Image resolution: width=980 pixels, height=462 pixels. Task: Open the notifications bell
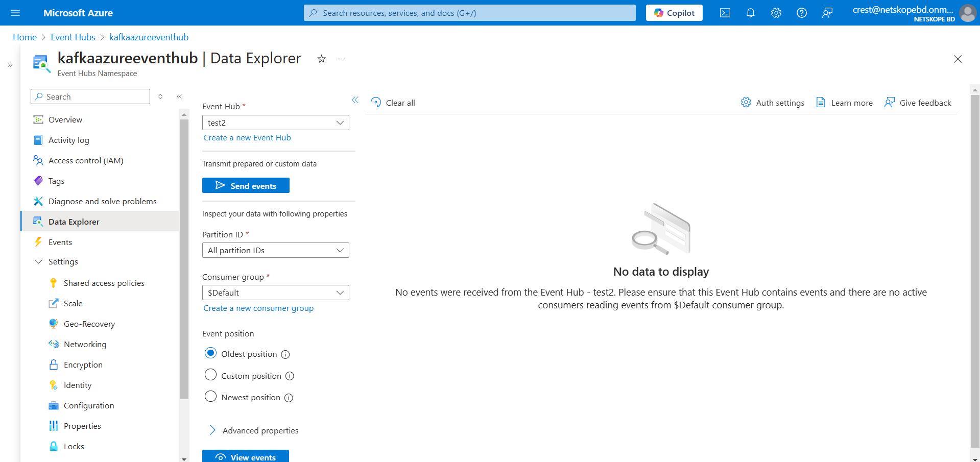click(751, 13)
